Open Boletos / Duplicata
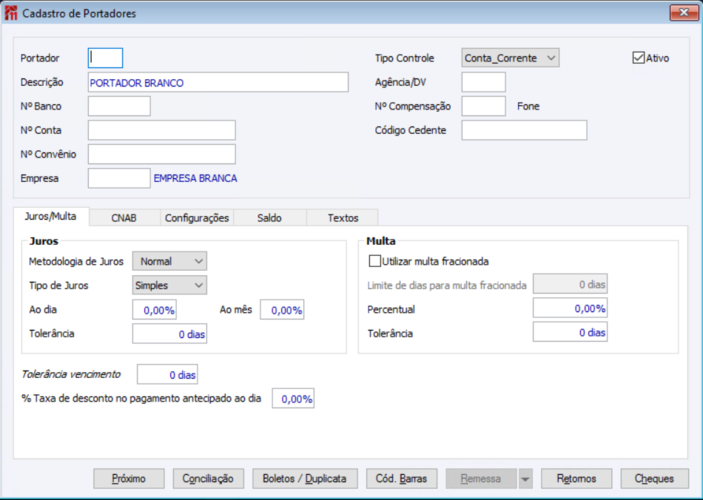 (305, 479)
